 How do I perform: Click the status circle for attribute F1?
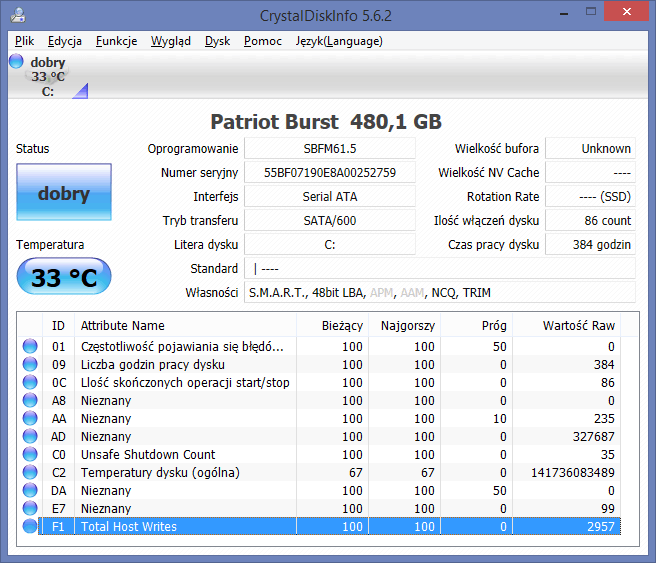coord(30,526)
